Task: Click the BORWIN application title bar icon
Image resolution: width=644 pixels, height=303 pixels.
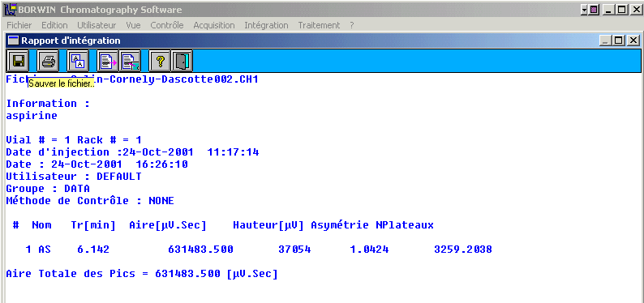Action: (11, 10)
